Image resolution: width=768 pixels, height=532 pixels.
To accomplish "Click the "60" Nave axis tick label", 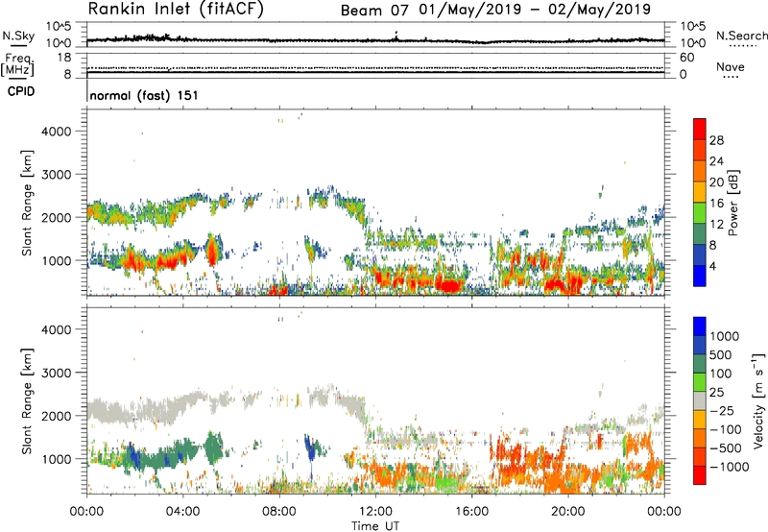I will [687, 58].
